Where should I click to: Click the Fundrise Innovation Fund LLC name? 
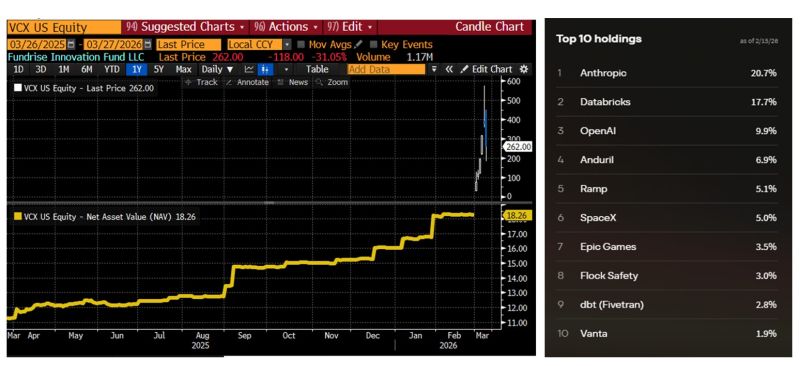(x=76, y=57)
